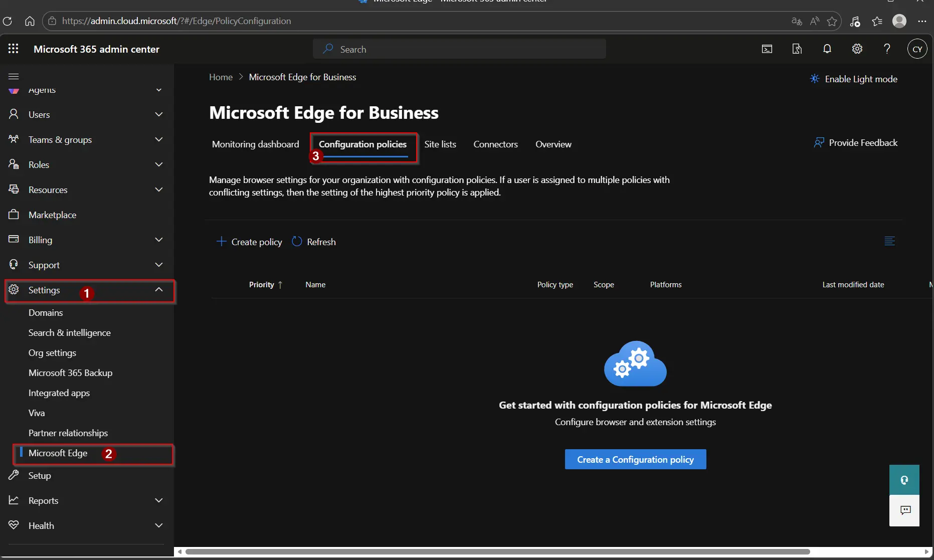This screenshot has width=934, height=560.
Task: Open the CY account avatar
Action: (917, 49)
